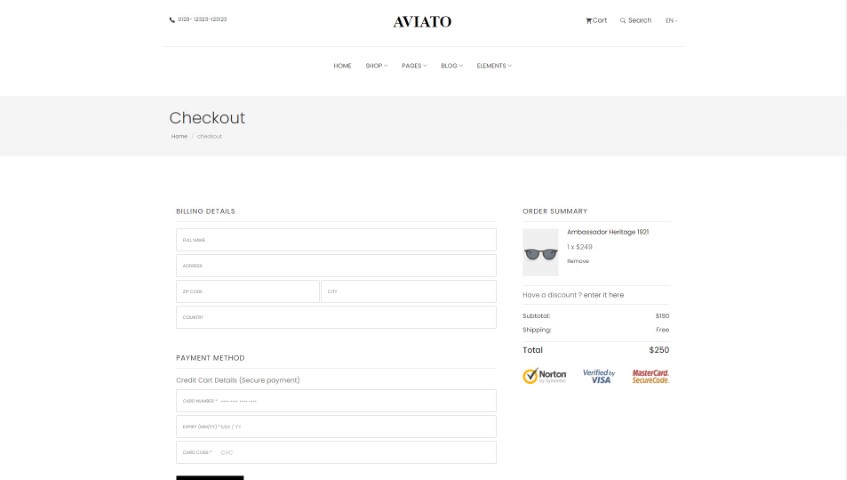847x480 pixels.
Task: Focus the Full Name input field
Action: click(336, 240)
